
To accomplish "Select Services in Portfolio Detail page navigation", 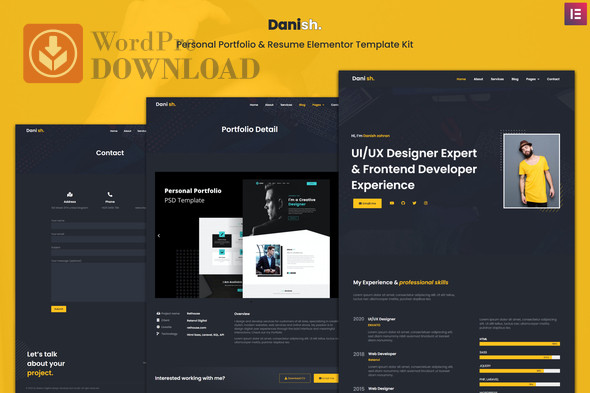I will [x=286, y=105].
